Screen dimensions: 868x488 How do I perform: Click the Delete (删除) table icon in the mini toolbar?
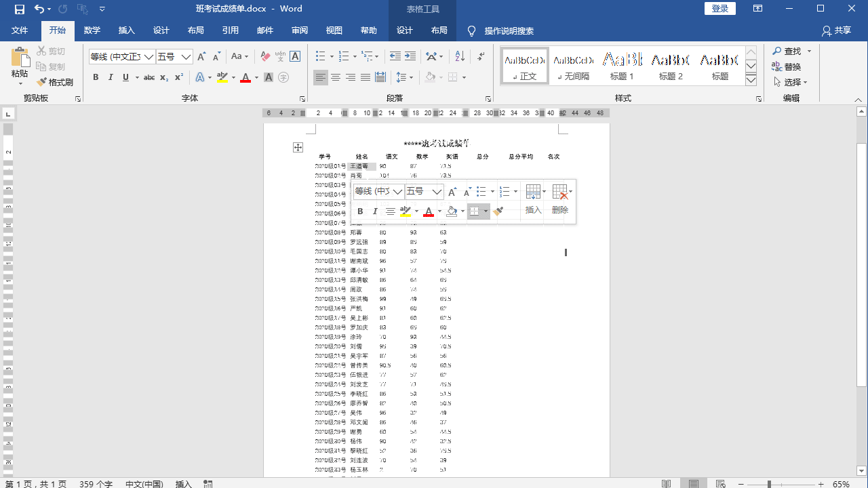[x=560, y=200]
